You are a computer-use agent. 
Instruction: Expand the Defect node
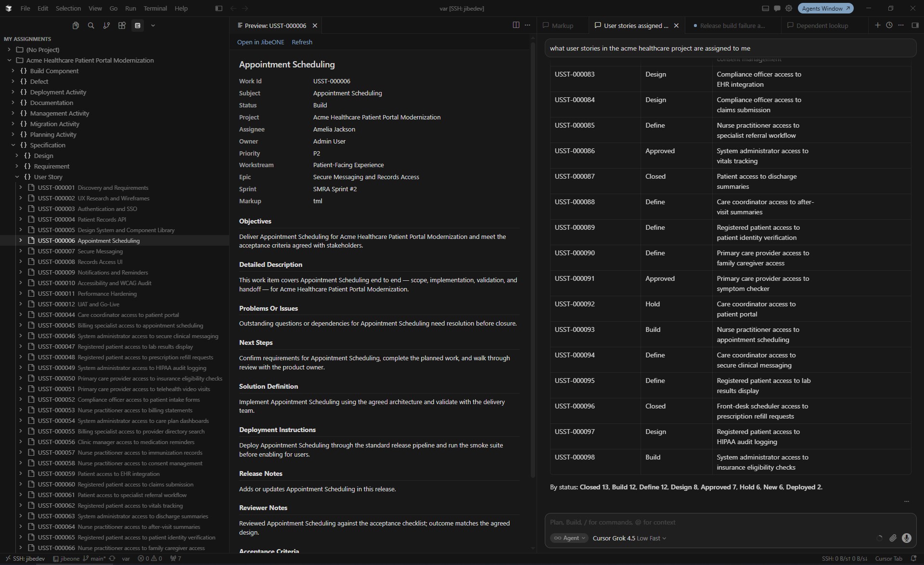13,81
